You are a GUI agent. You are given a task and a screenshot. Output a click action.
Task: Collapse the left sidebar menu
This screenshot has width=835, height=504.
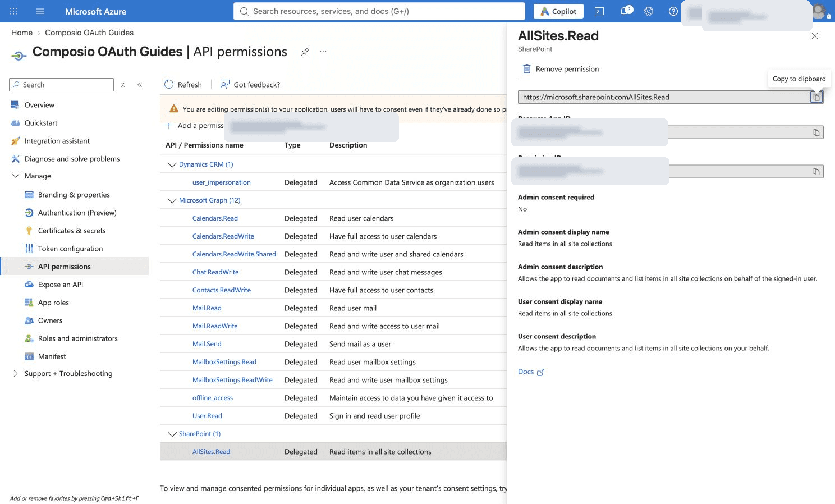point(140,85)
